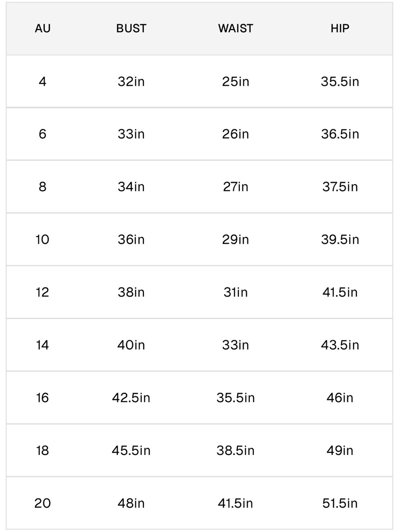Click the 25in waist value
The height and width of the screenshot is (532, 399).
click(235, 81)
